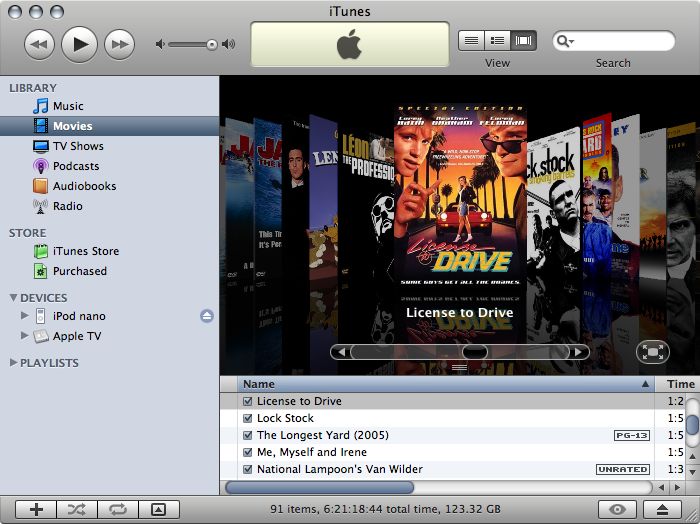Uncheck The Longest Yard (2005) checkbox
Screen dimensions: 700x524
(247, 435)
